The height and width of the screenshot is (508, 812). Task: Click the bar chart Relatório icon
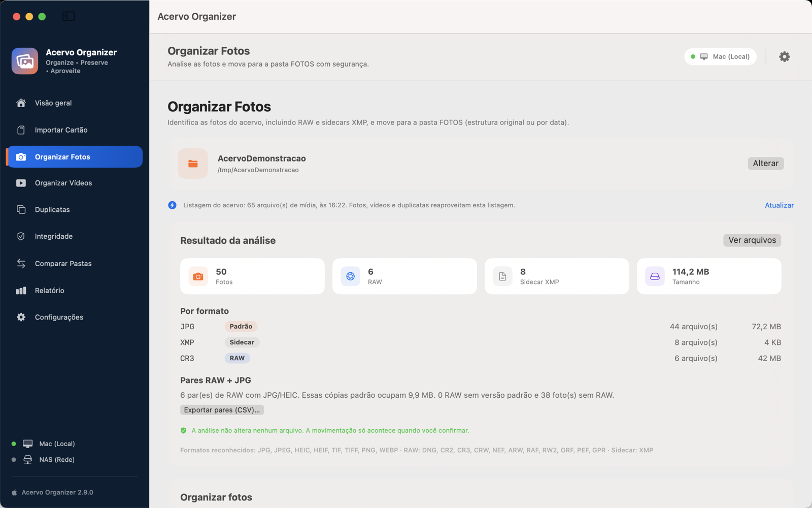point(21,291)
